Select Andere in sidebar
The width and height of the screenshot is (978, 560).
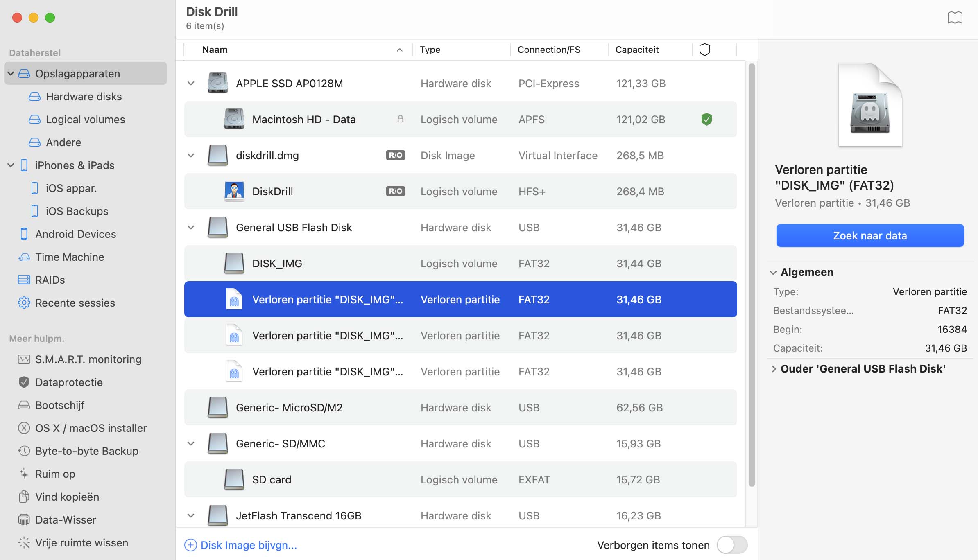[x=63, y=142]
